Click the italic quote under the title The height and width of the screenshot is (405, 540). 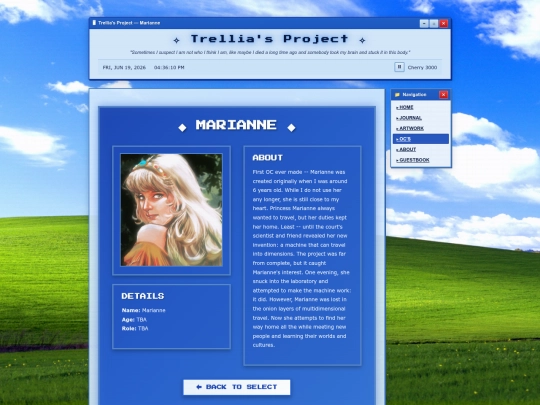click(x=270, y=52)
